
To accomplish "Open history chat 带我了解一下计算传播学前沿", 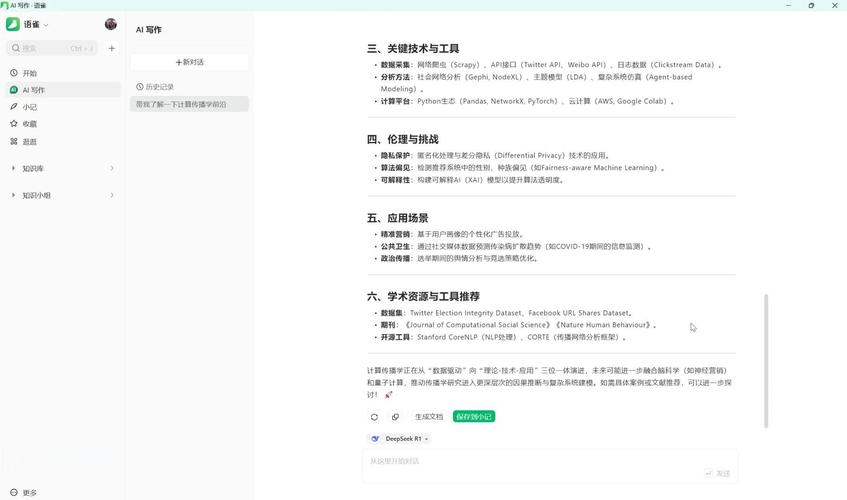I will (x=189, y=104).
